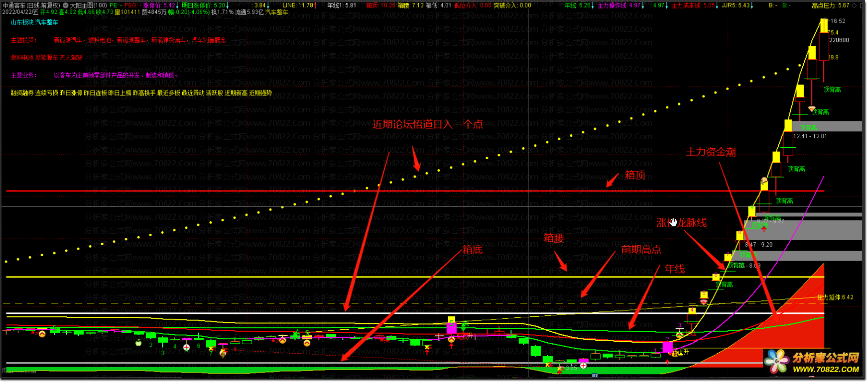Click the yellow 汽车整车 sector label in data row
The height and width of the screenshot is (382, 868).
coord(277,12)
